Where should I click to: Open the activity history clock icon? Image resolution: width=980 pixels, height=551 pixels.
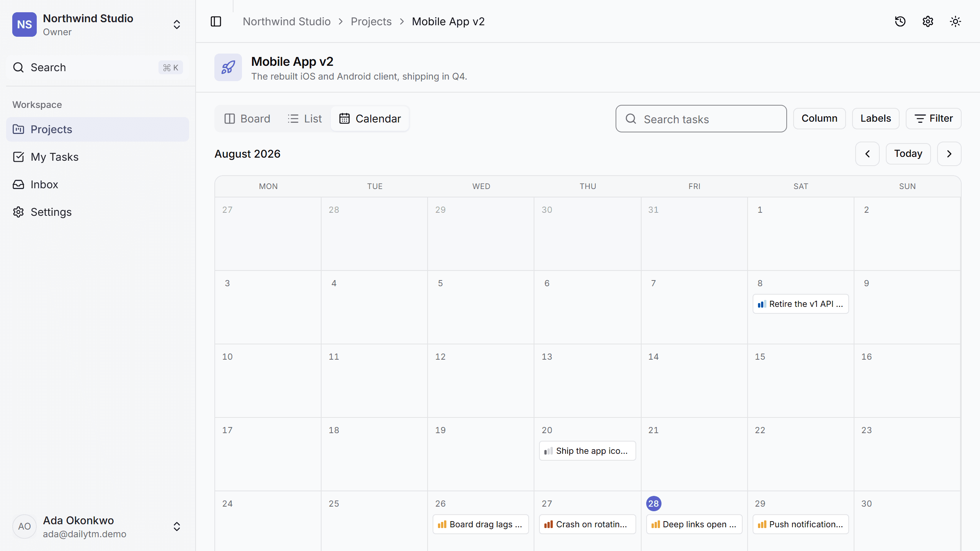[900, 21]
